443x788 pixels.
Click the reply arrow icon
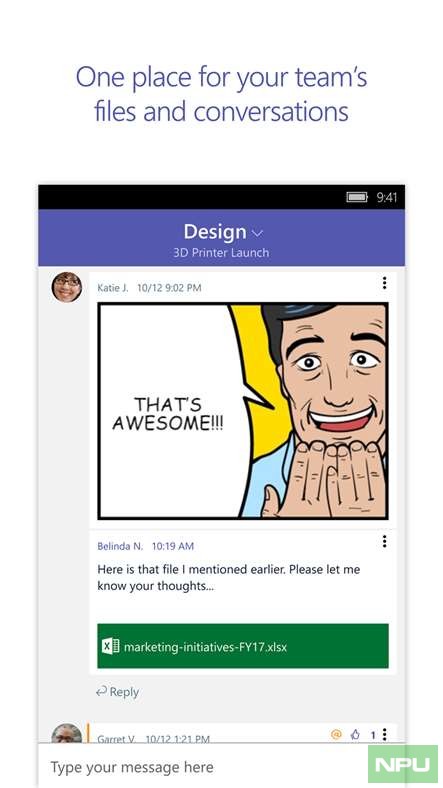click(101, 692)
